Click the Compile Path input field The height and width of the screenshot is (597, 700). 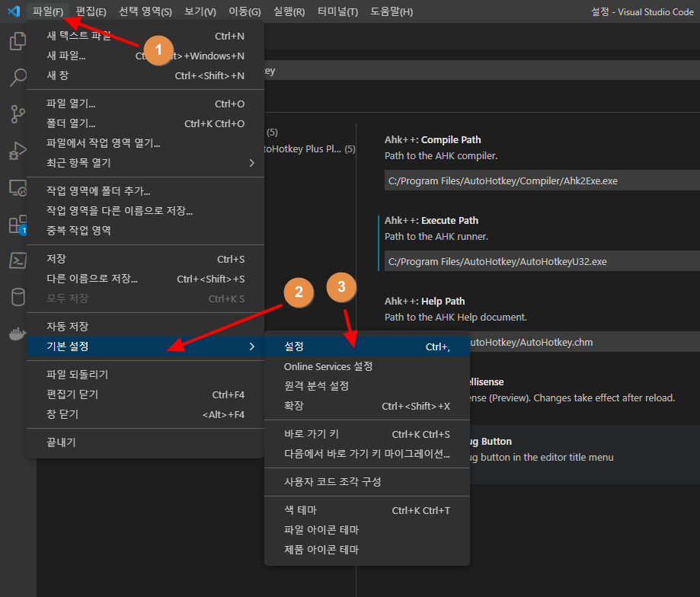tap(542, 180)
